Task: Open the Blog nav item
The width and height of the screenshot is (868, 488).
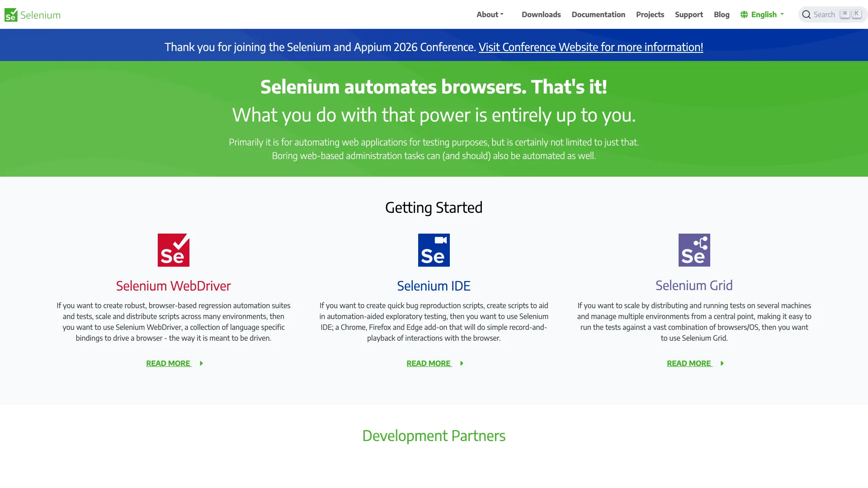Action: click(722, 14)
